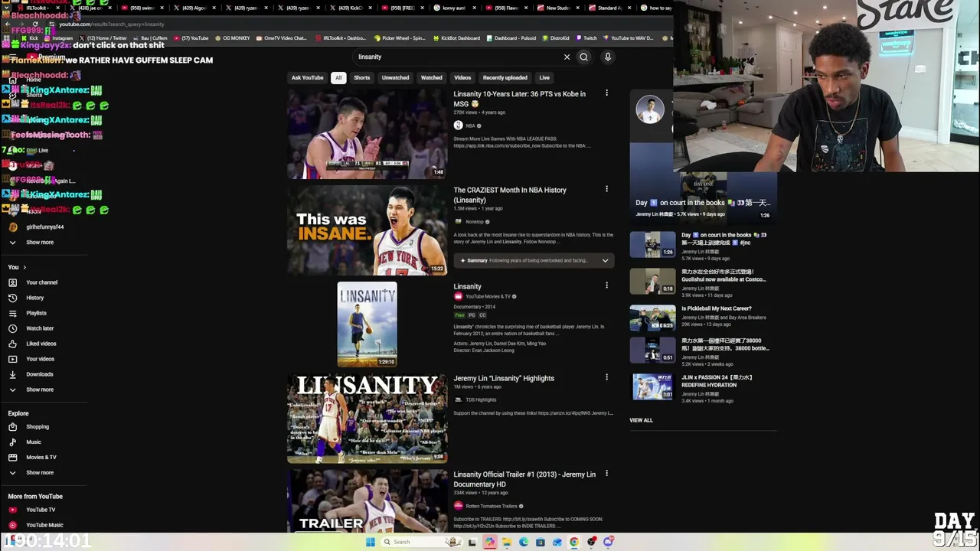Open the Rotten Tomatoes Trailers channel avatar
The width and height of the screenshot is (980, 551).
pos(458,506)
